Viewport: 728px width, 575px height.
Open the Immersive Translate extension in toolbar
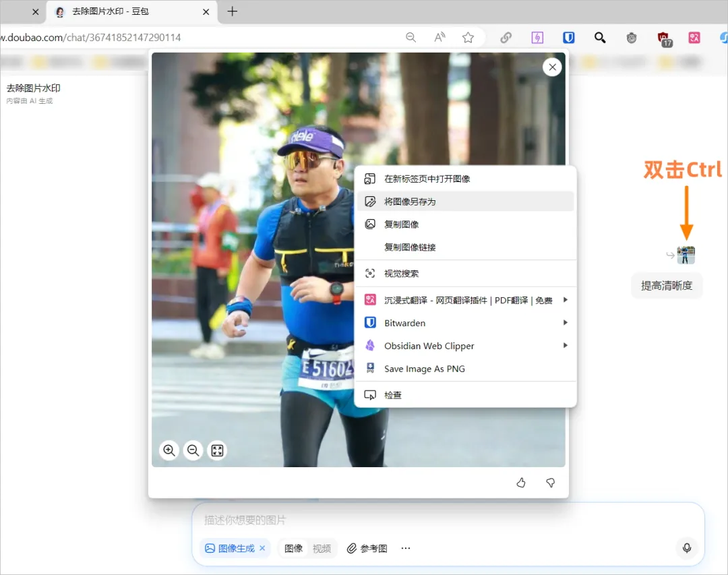[694, 38]
